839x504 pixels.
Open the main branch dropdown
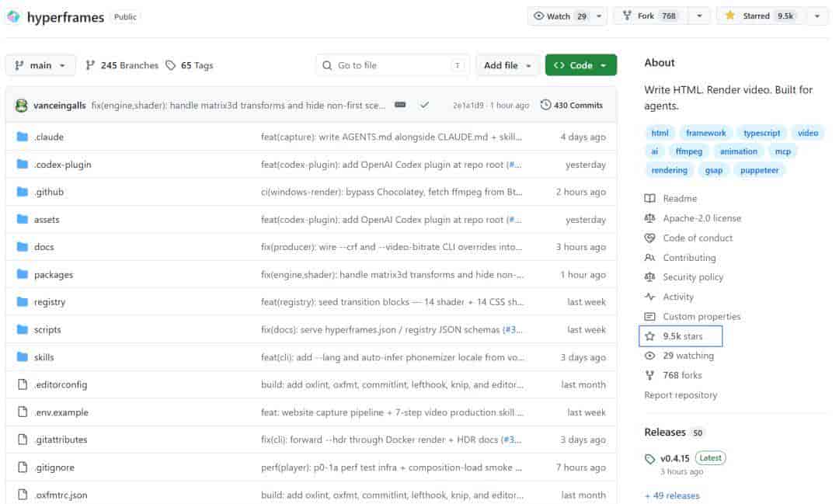(40, 65)
